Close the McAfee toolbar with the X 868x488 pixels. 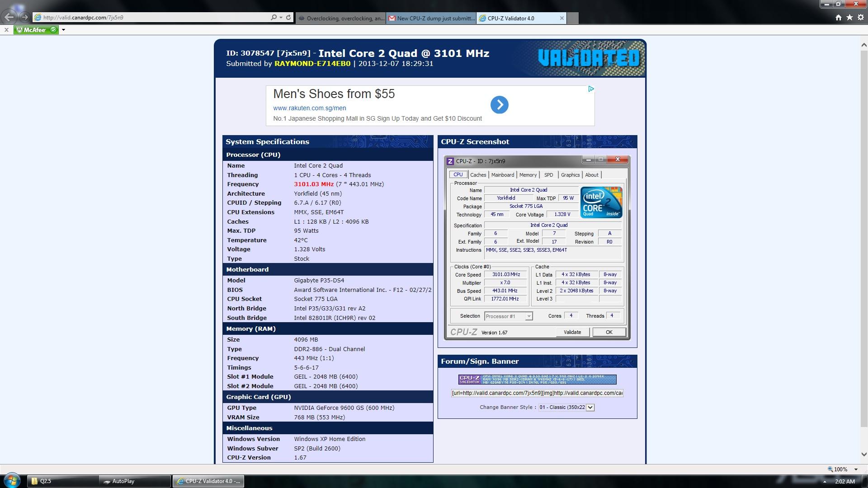point(6,30)
